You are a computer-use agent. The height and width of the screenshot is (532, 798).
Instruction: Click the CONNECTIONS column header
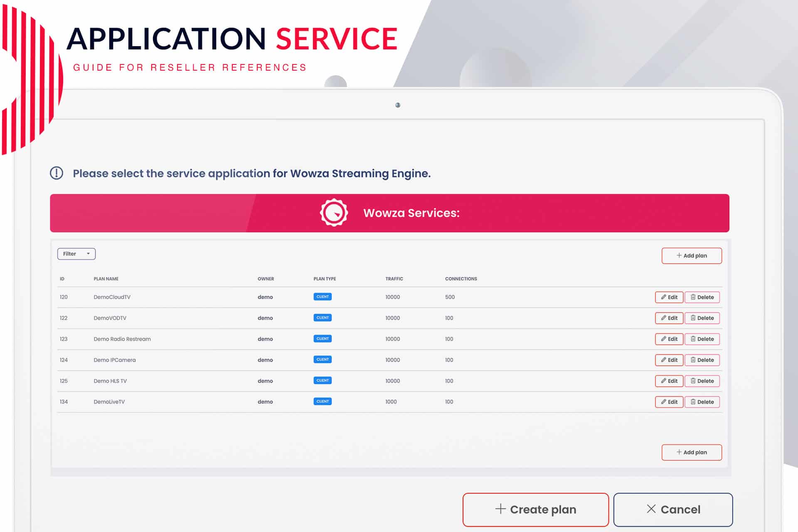pos(461,279)
